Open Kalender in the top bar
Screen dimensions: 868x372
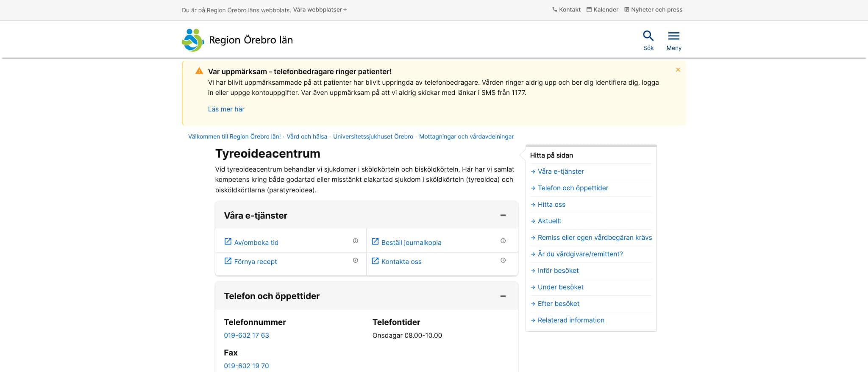602,9
